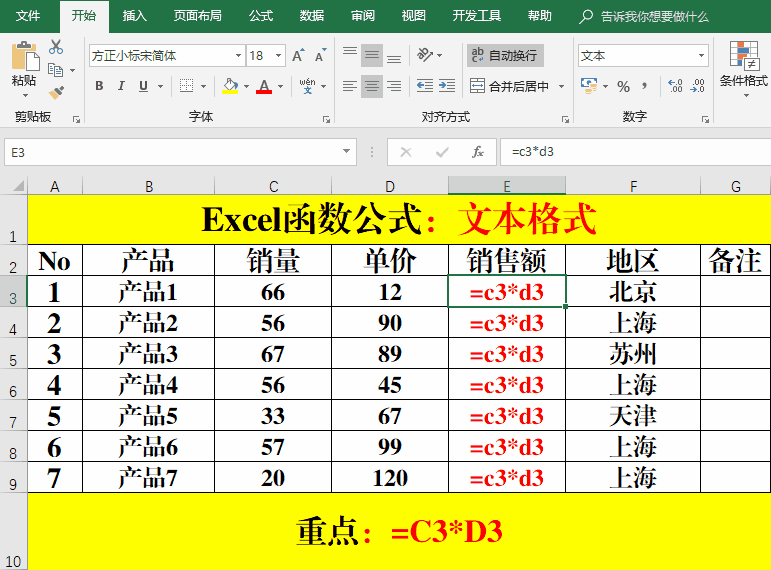The width and height of the screenshot is (771, 570).
Task: Align text right icon
Action: [394, 86]
